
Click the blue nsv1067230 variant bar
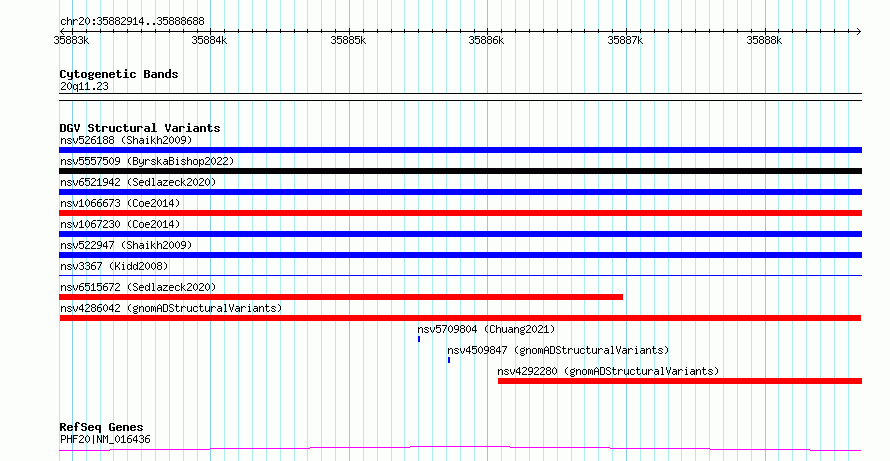[460, 234]
